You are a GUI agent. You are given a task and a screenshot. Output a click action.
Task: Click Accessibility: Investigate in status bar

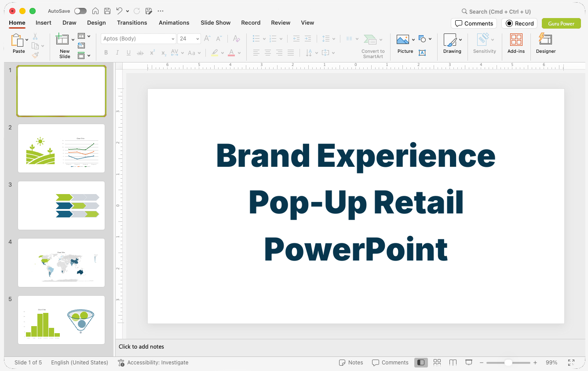(153, 363)
